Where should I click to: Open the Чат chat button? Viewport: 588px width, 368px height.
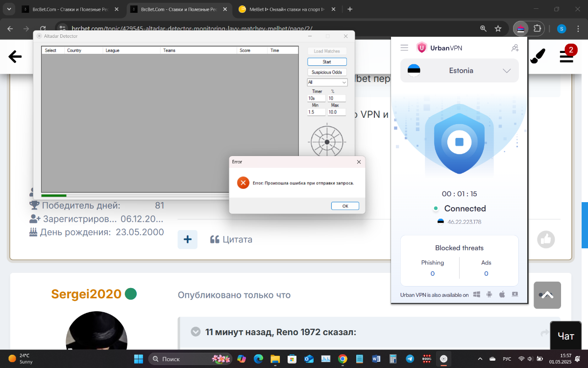click(566, 336)
